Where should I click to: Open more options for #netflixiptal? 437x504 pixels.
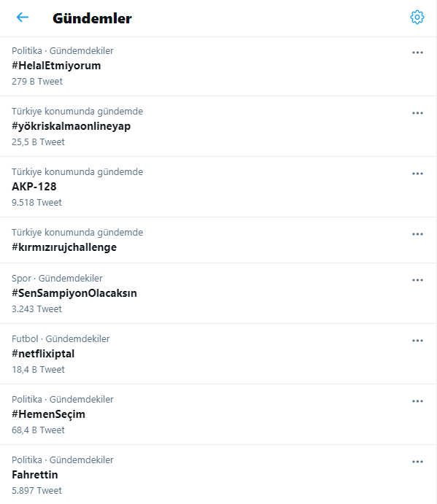pos(417,341)
